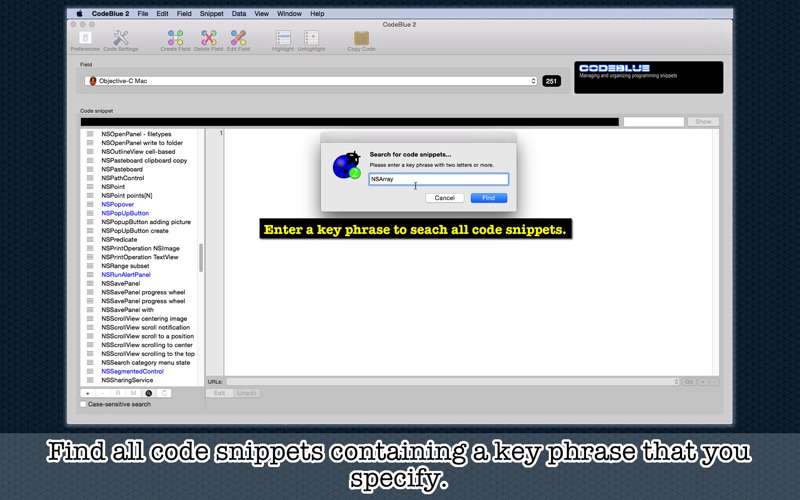Click the Unhighlight toolbar icon
The width and height of the screenshot is (800, 500).
(x=311, y=38)
